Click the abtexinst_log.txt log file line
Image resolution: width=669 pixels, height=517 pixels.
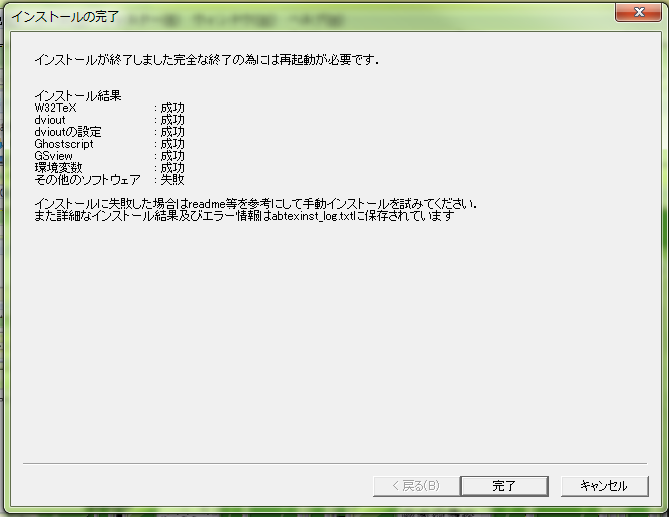click(x=244, y=216)
